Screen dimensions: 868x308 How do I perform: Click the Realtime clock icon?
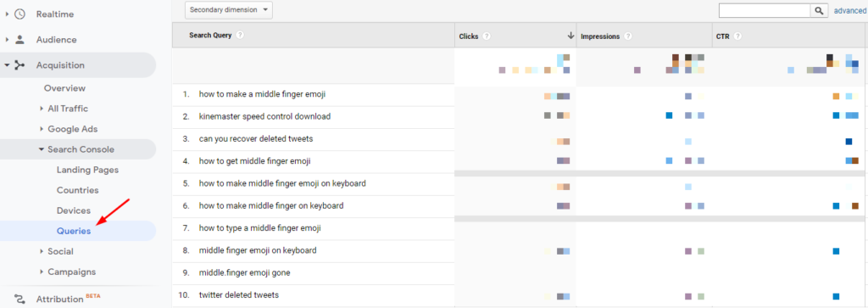coord(20,14)
